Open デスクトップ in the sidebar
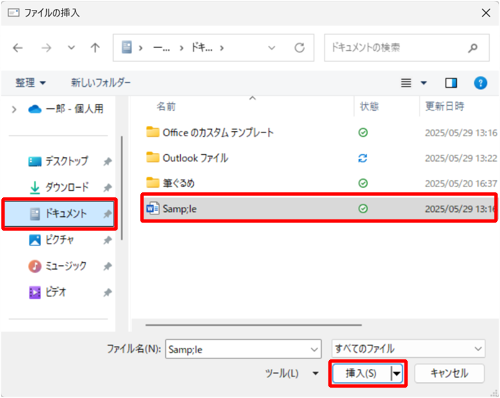This screenshot has width=500, height=398. pyautogui.click(x=59, y=161)
